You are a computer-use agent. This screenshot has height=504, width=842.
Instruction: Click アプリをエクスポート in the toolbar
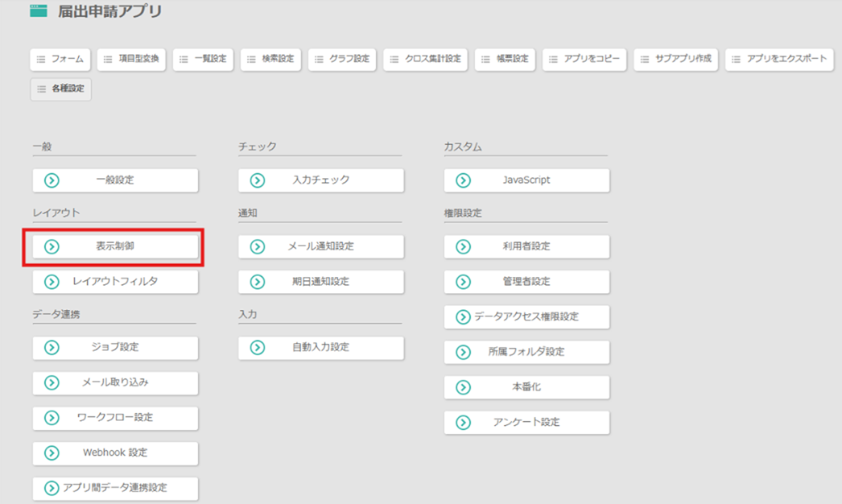click(778, 60)
